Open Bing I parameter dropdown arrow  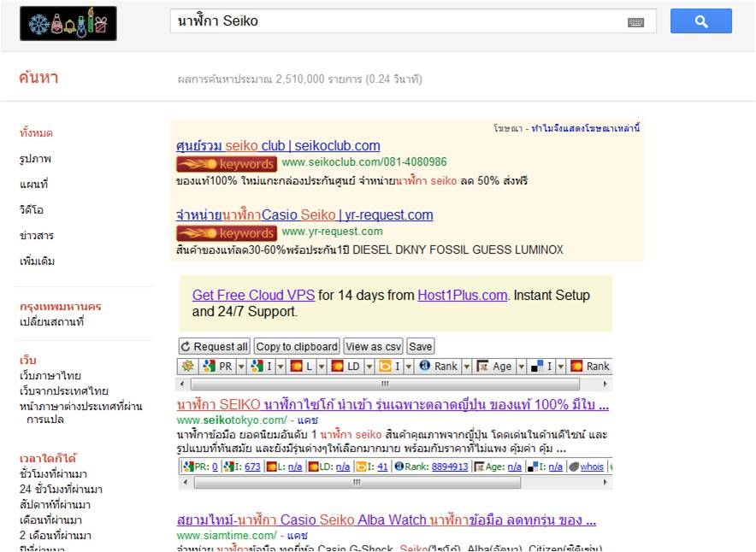point(409,367)
